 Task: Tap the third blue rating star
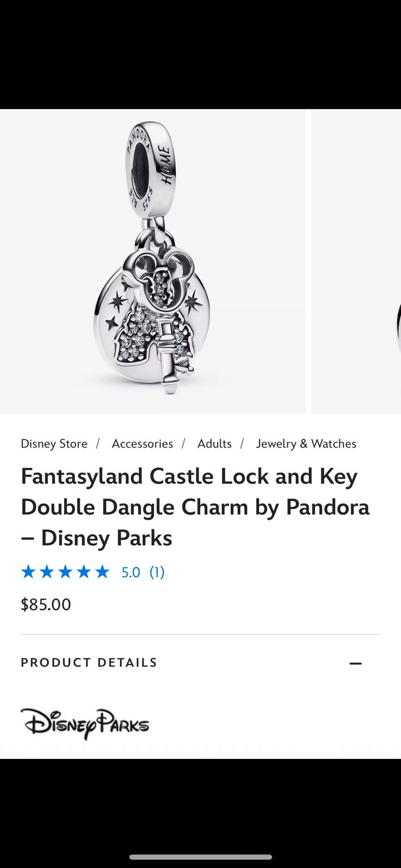point(65,572)
